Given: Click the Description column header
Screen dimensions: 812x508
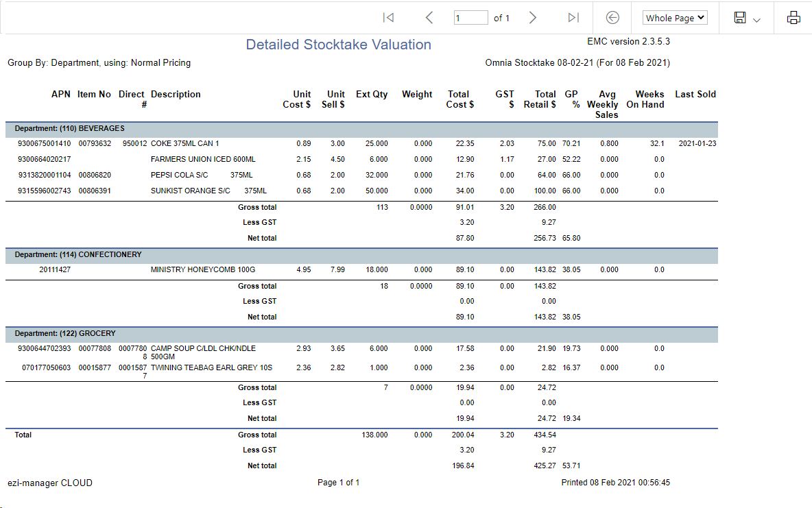Looking at the screenshot, I should point(176,94).
